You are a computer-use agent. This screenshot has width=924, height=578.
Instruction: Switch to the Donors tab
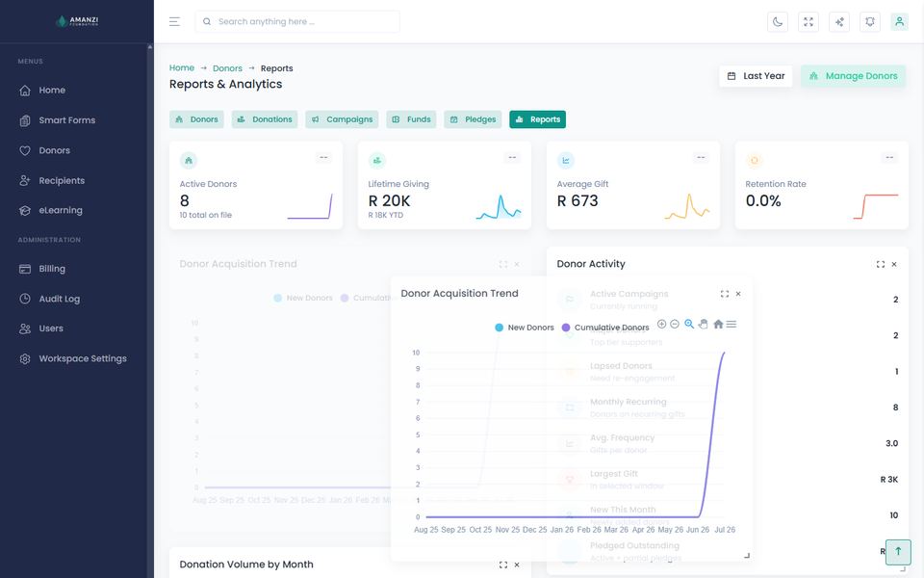click(x=196, y=119)
